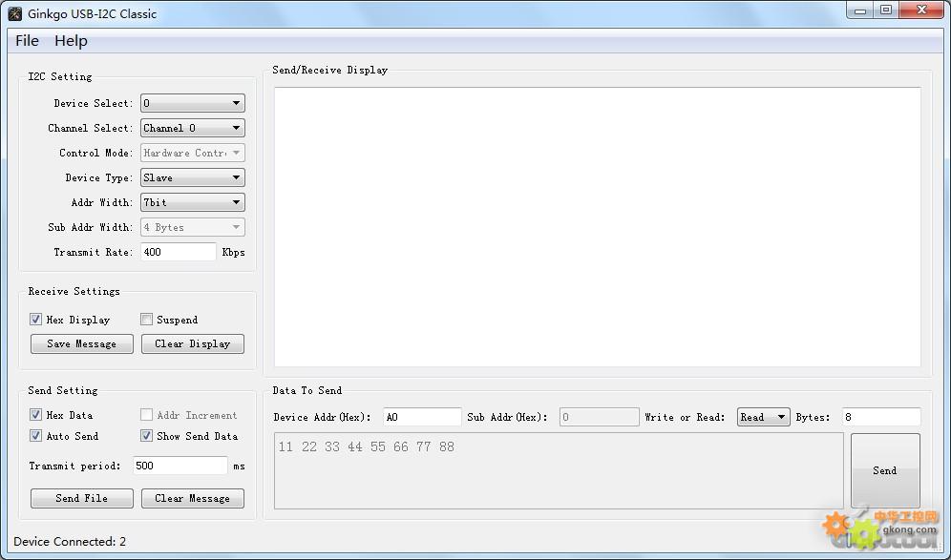The width and height of the screenshot is (951, 560).
Task: Click the Send File button
Action: point(82,498)
